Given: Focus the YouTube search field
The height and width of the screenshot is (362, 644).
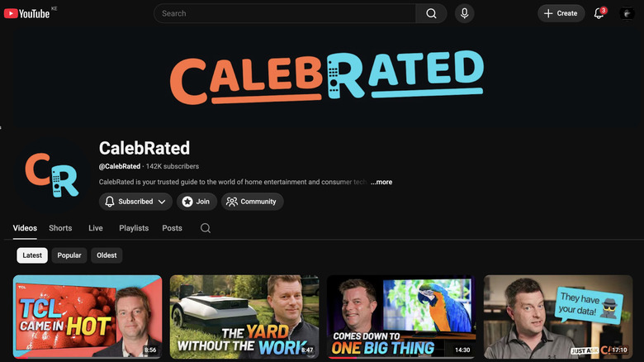Looking at the screenshot, I should (285, 13).
